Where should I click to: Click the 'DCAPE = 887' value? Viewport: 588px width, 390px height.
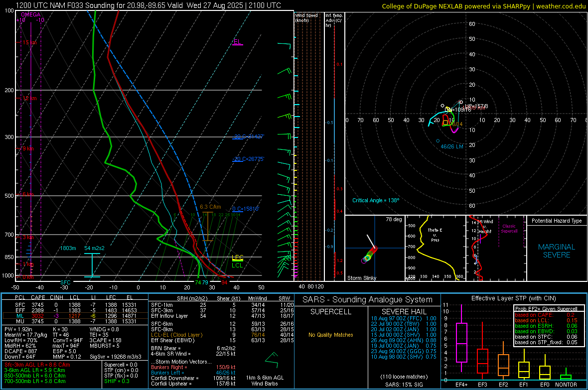(x=20, y=351)
